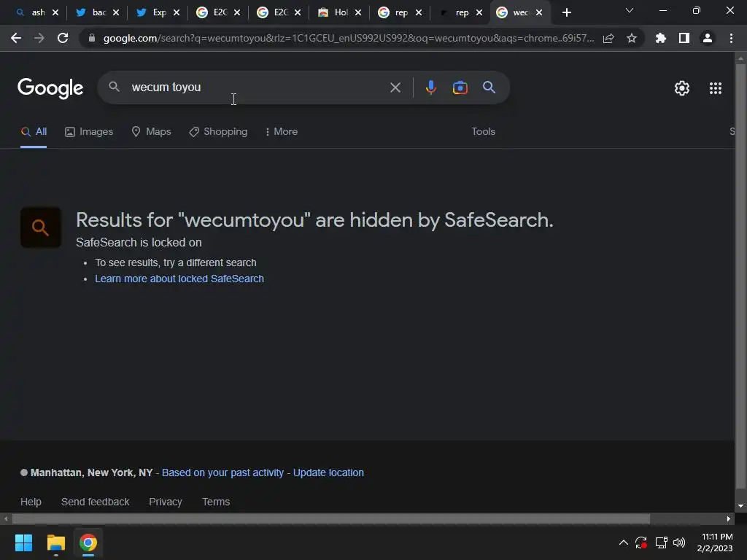747x560 pixels.
Task: Open File Explorer from taskbar
Action: pyautogui.click(x=55, y=542)
